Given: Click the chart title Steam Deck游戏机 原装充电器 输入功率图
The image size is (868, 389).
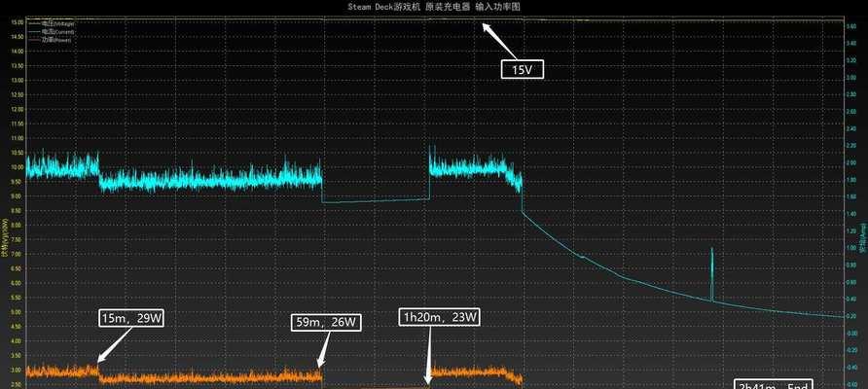Looking at the screenshot, I should [x=433, y=7].
